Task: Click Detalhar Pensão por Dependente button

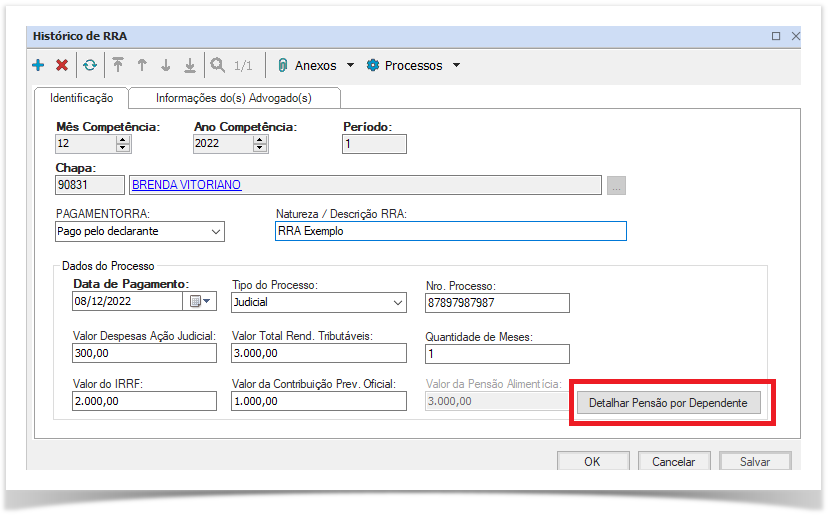Action: point(668,403)
